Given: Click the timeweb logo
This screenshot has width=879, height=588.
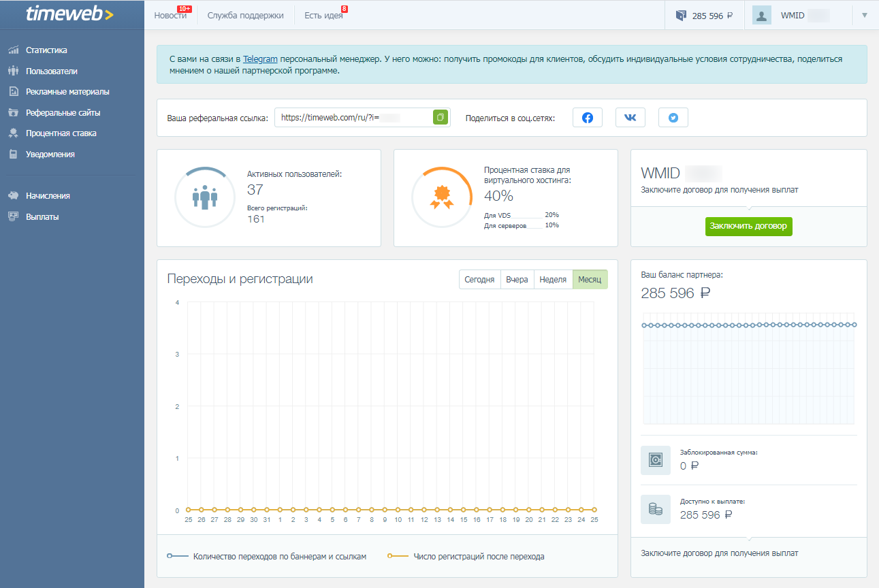Looking at the screenshot, I should (70, 14).
